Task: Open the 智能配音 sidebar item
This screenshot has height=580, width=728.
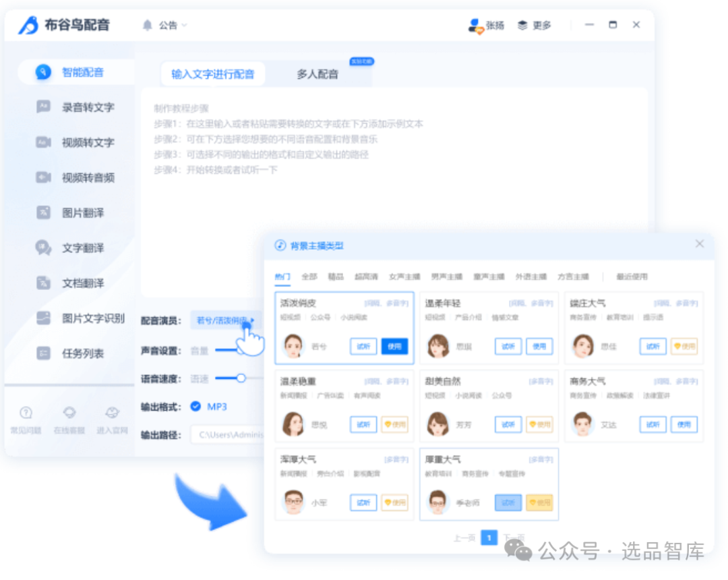Action: click(77, 72)
